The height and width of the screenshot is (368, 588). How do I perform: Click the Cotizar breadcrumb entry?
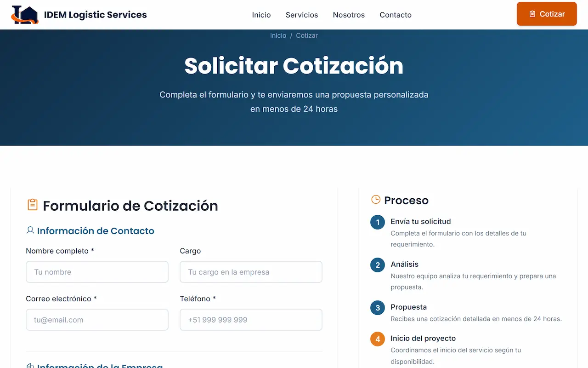(307, 35)
